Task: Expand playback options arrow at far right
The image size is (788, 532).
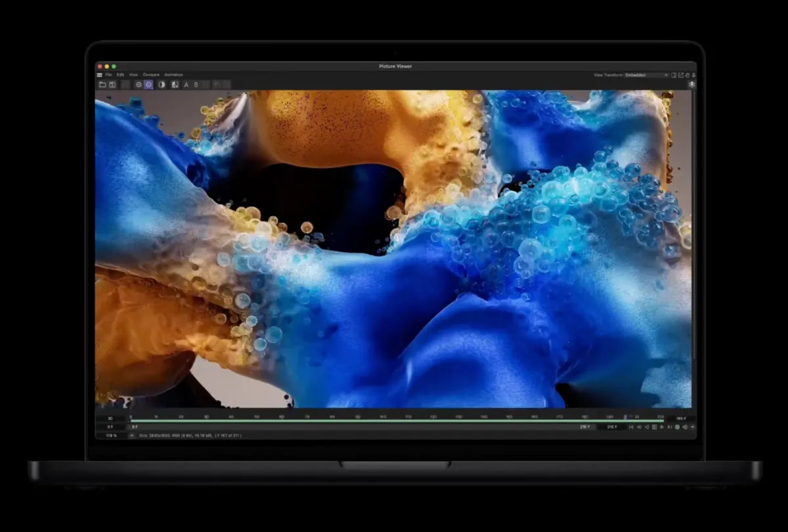Action: pyautogui.click(x=691, y=427)
